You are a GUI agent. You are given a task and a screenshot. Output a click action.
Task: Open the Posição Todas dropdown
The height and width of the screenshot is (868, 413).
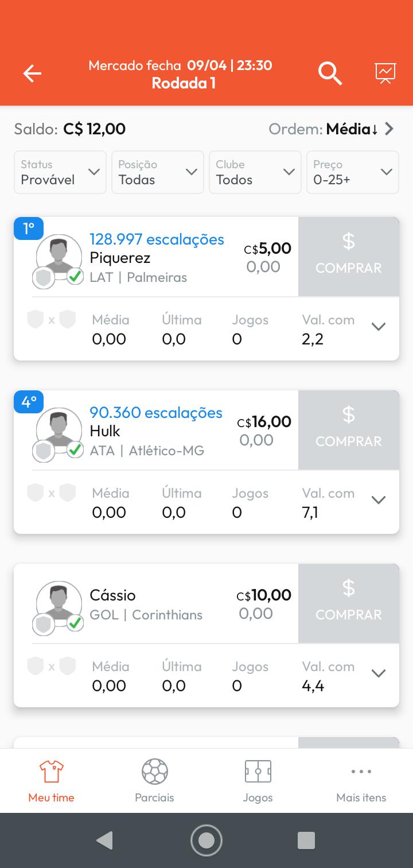158,172
